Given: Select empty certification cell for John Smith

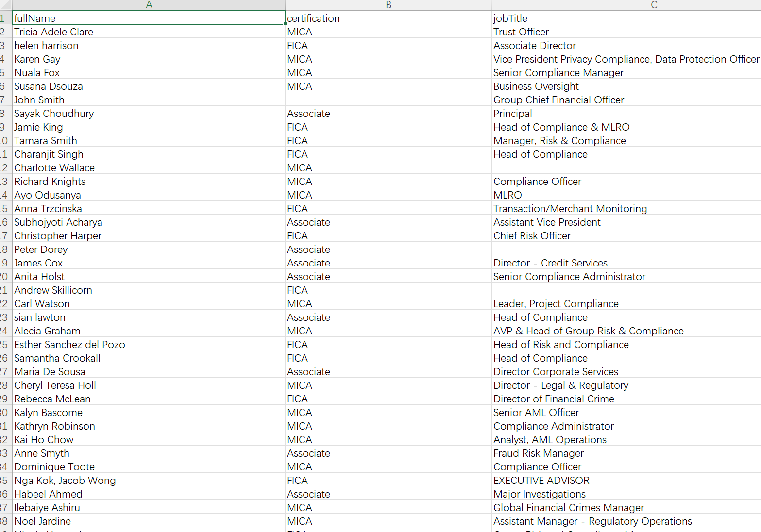Looking at the screenshot, I should coord(389,100).
